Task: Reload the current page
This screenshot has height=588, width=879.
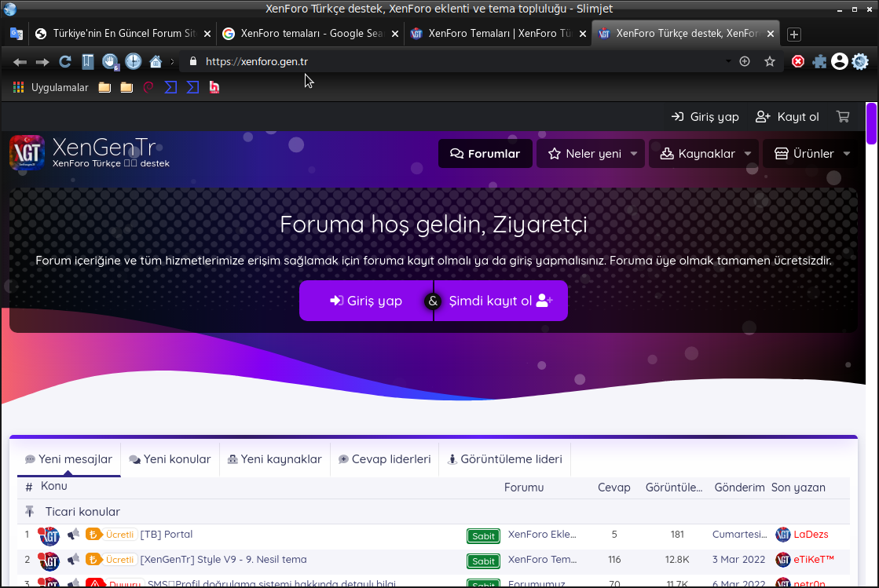Action: coord(65,61)
